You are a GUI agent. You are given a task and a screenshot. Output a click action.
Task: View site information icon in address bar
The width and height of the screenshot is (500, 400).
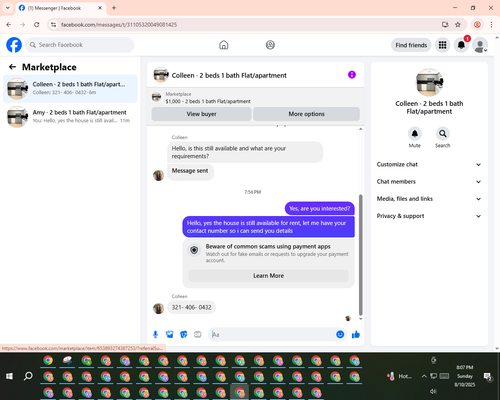click(x=53, y=25)
